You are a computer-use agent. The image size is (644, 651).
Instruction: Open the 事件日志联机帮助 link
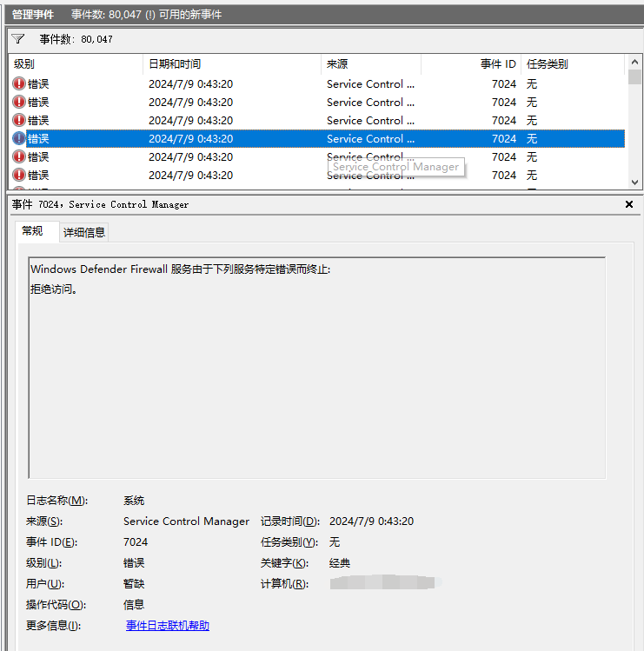168,626
